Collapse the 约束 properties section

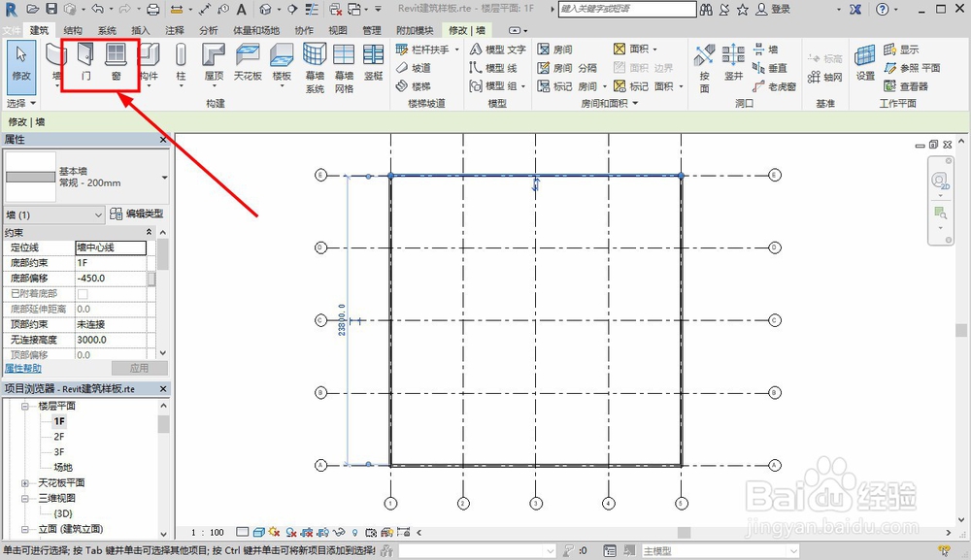tap(149, 232)
